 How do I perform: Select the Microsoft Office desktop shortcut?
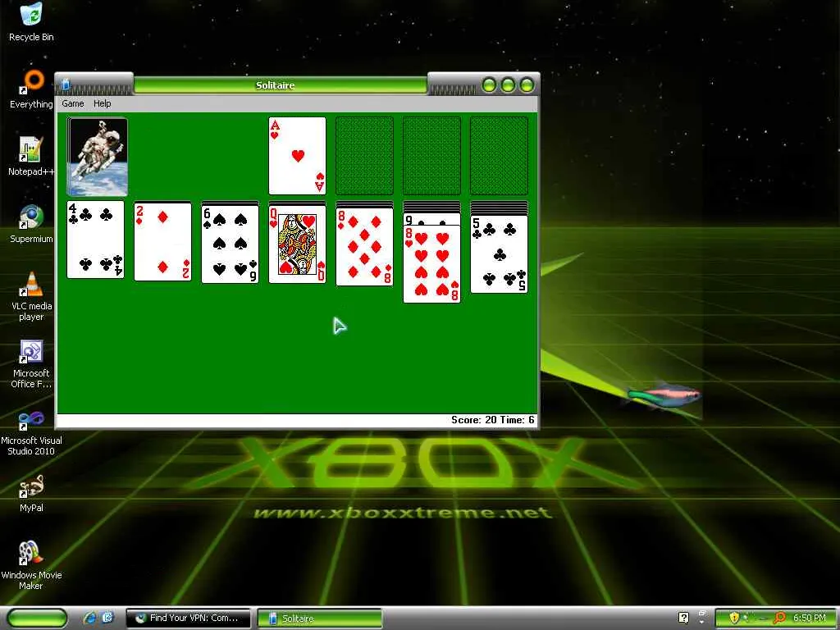pos(31,363)
